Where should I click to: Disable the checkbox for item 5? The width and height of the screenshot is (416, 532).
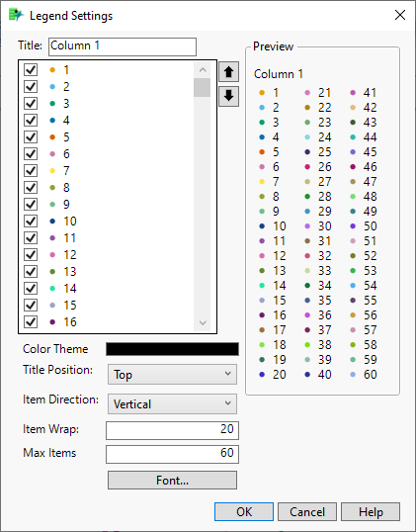point(31,137)
